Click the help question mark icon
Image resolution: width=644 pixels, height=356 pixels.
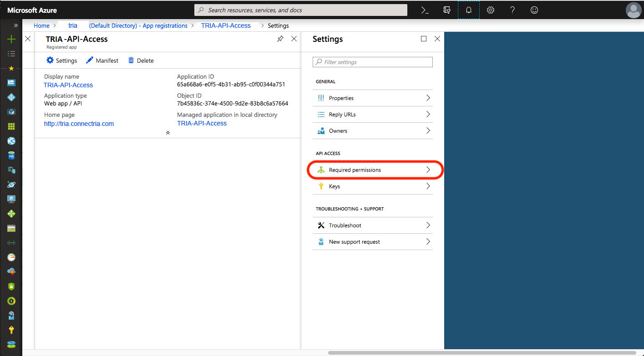click(x=512, y=10)
